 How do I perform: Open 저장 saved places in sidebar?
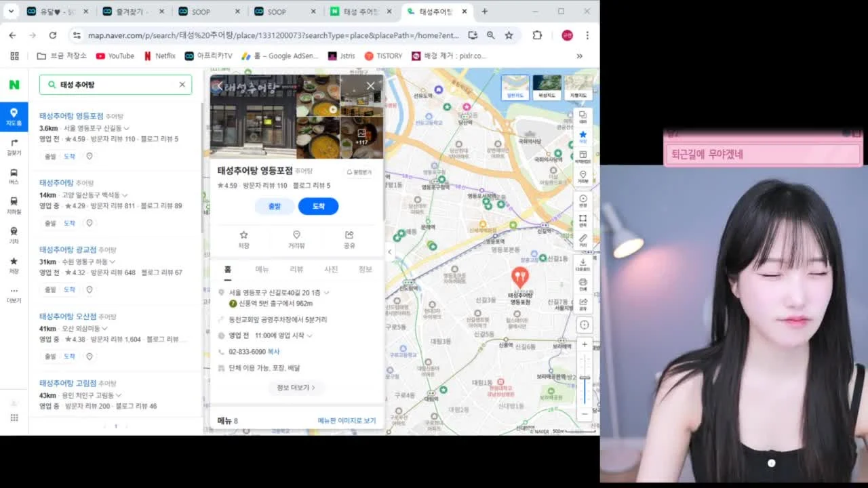[14, 265]
